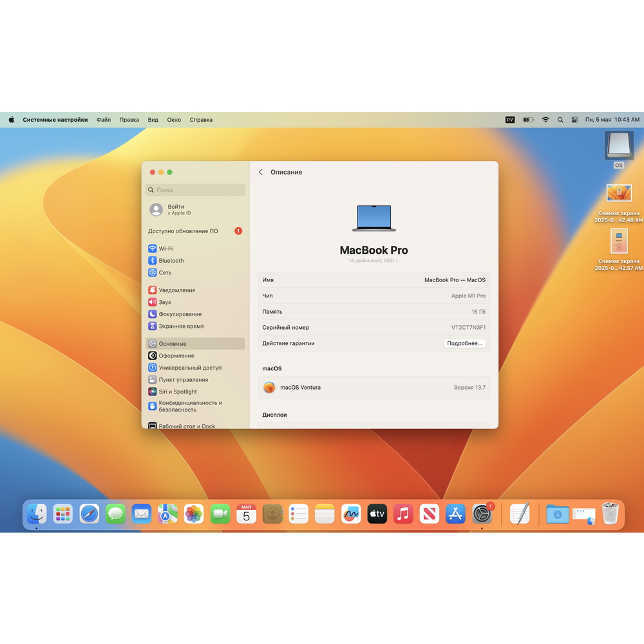Open the Apple menu
The width and height of the screenshot is (644, 644).
pos(12,120)
